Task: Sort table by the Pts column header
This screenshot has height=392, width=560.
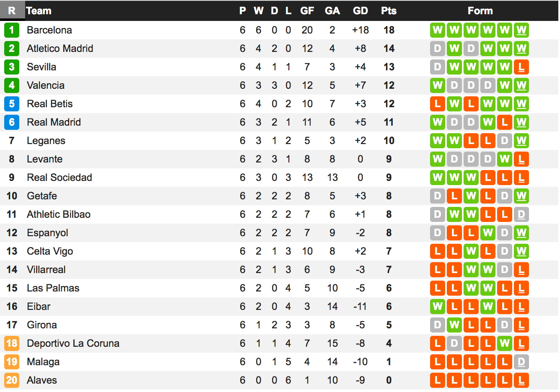Action: 389,11
